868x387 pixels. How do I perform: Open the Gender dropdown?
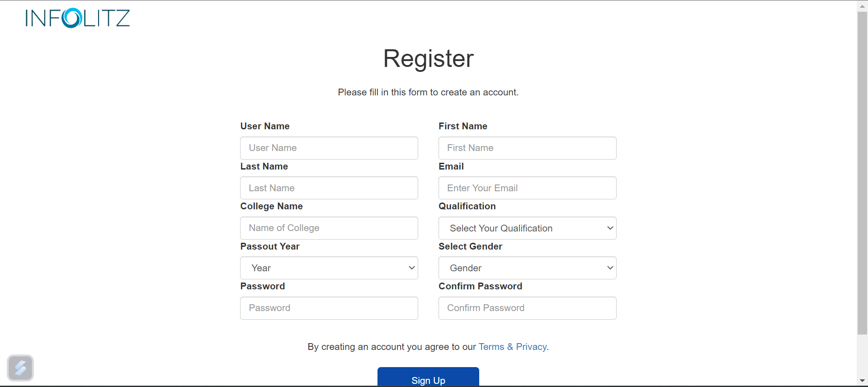(527, 268)
